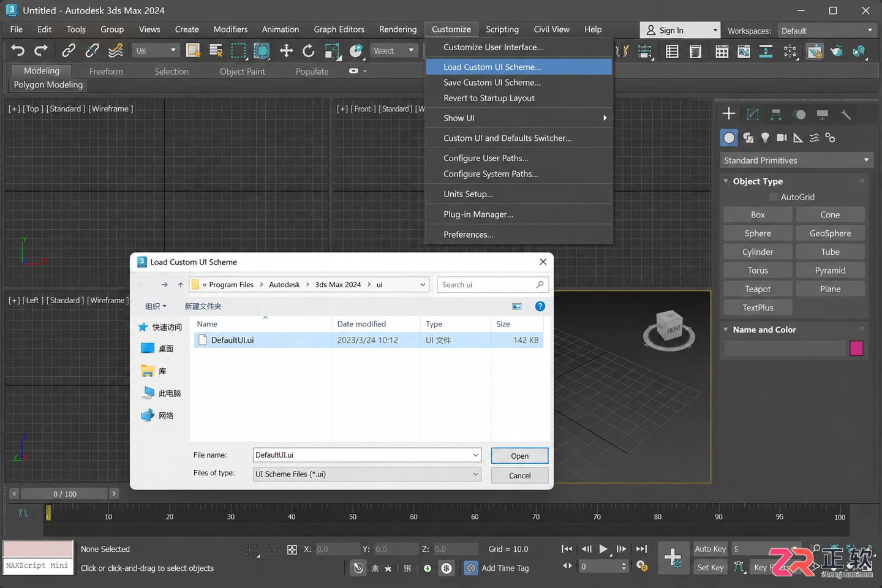This screenshot has width=882, height=588.
Task: Toggle Absolute/Offset transform type-in mode
Action: (x=292, y=550)
